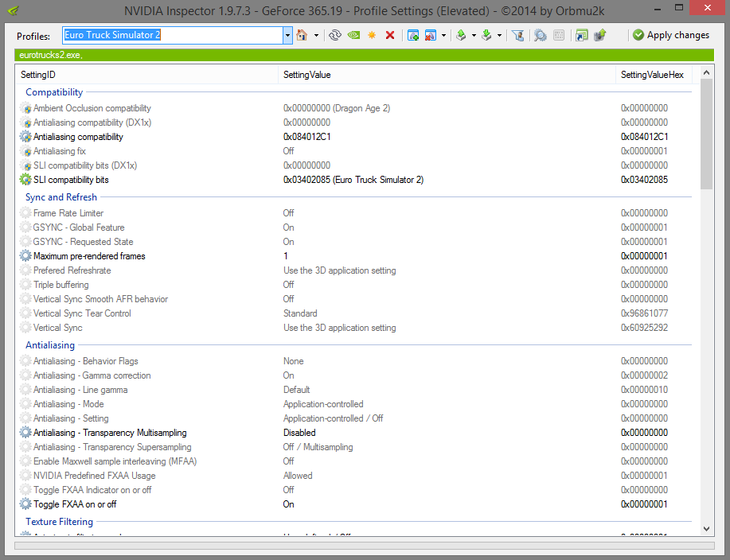The width and height of the screenshot is (730, 560).
Task: Click the refresh arrows toolbar icon
Action: tap(334, 35)
